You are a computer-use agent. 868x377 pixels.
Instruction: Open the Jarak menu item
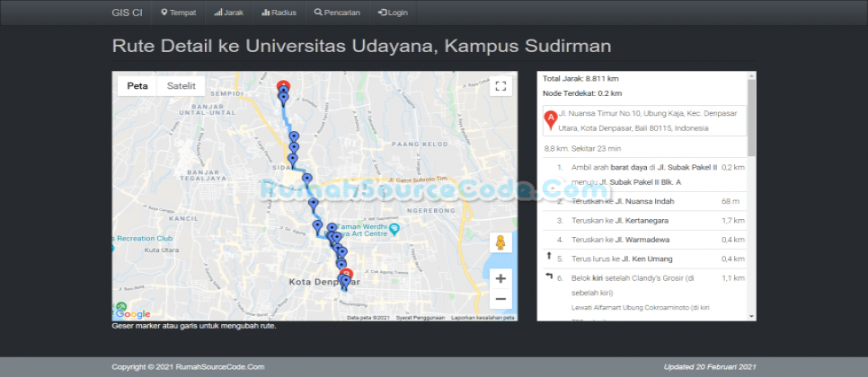coord(228,13)
